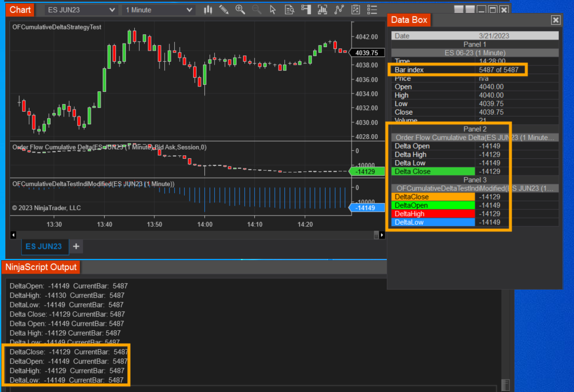Open the Strategies icon
Screen dimensions: 574x392
356,10
